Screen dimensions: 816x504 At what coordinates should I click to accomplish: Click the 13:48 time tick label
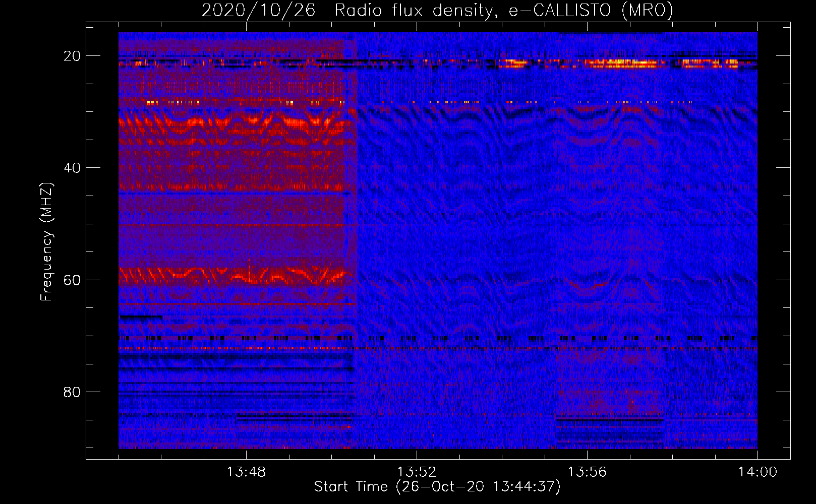point(246,472)
